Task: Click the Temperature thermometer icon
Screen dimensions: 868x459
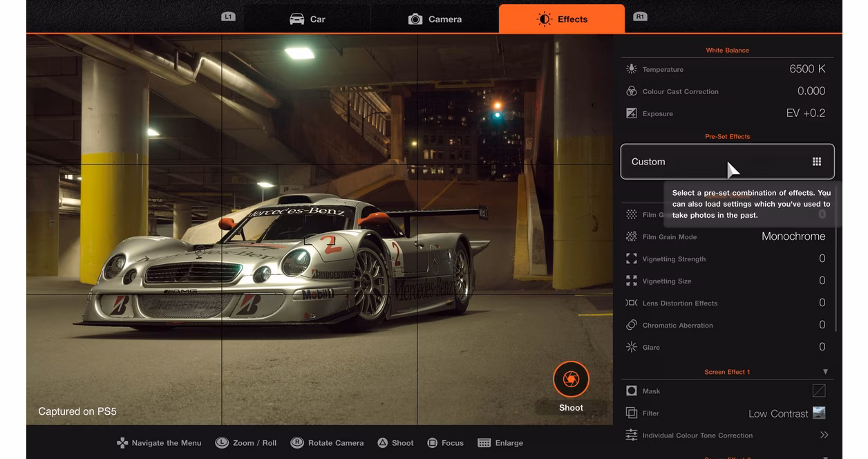Action: pos(631,69)
